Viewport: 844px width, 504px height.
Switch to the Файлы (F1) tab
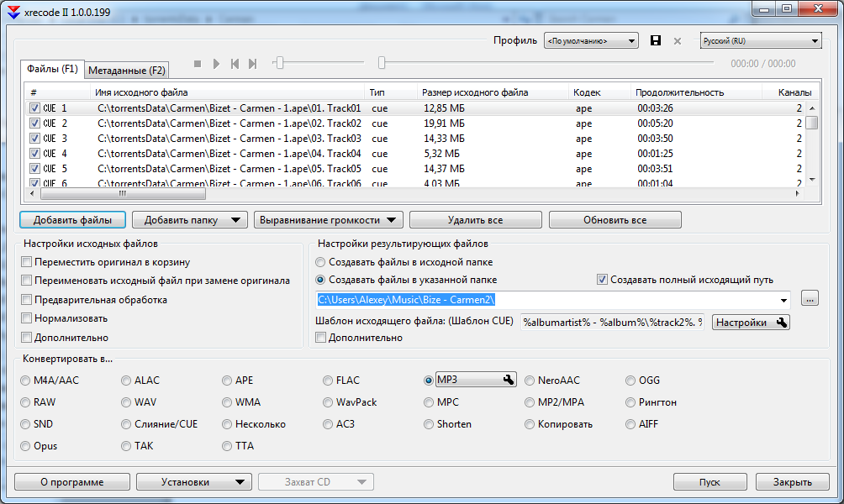coord(52,69)
